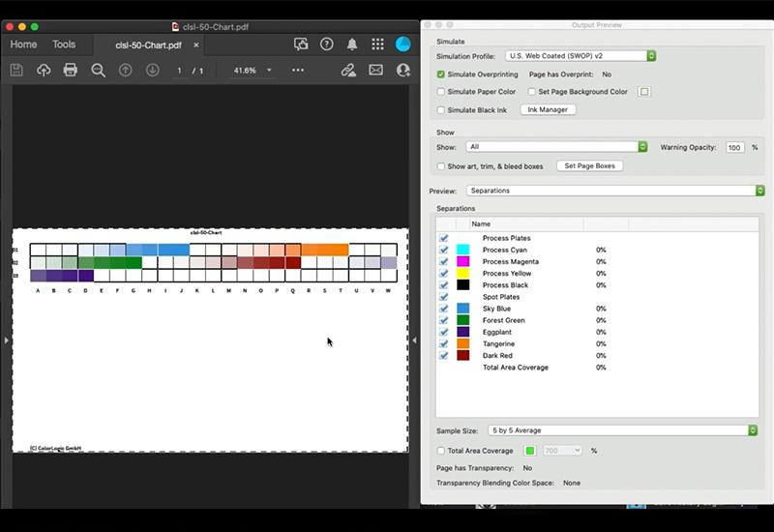774x532 pixels.
Task: Click the email envelope icon
Action: (375, 71)
